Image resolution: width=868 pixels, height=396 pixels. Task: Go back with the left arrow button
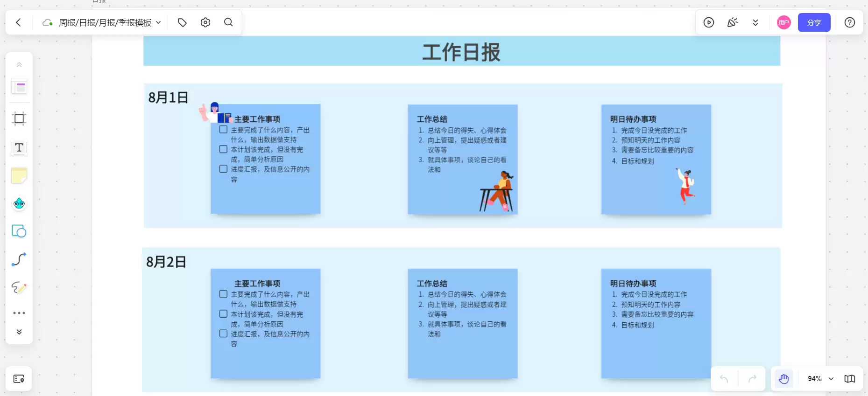coord(18,22)
